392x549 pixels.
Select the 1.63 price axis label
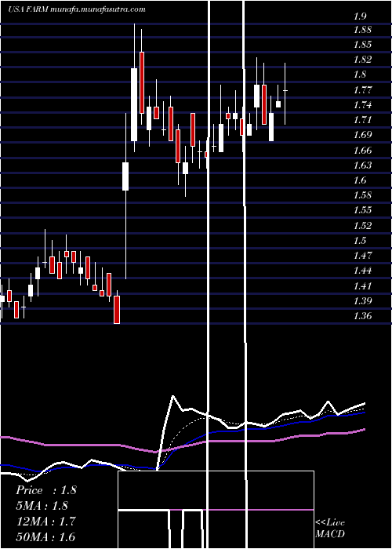pos(362,165)
